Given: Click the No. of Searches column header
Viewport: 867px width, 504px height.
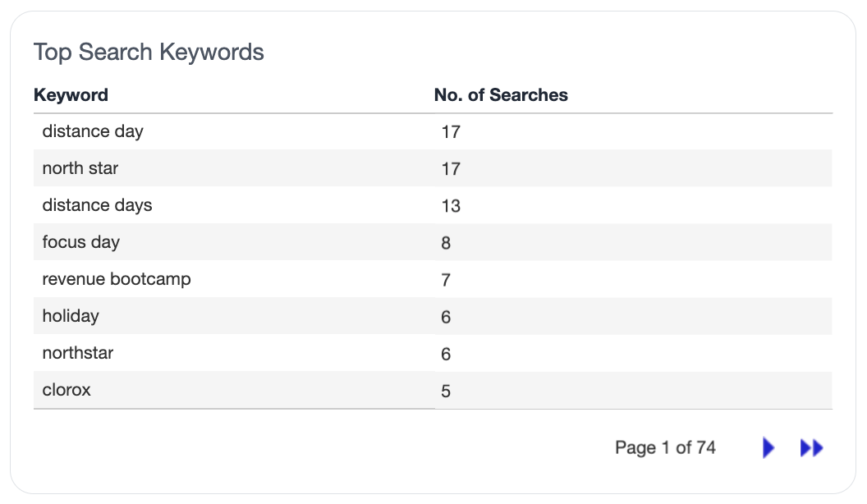Looking at the screenshot, I should pos(501,95).
